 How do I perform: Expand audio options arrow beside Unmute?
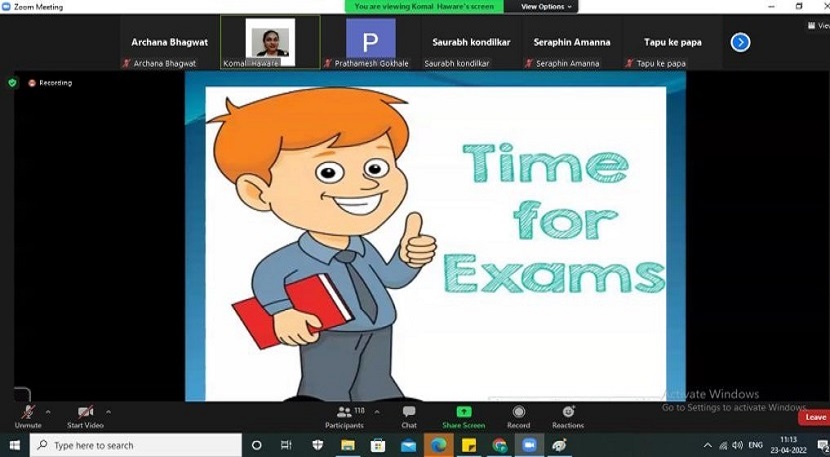pyautogui.click(x=48, y=411)
